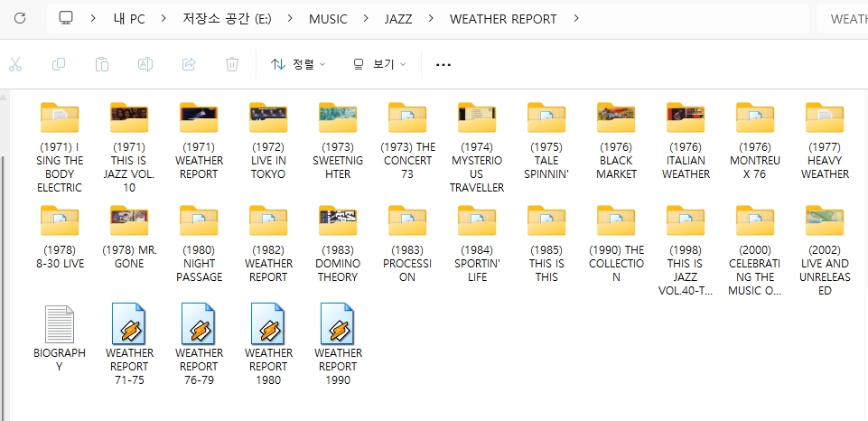Select folder (1978) 8-30 LIVE

(60, 237)
